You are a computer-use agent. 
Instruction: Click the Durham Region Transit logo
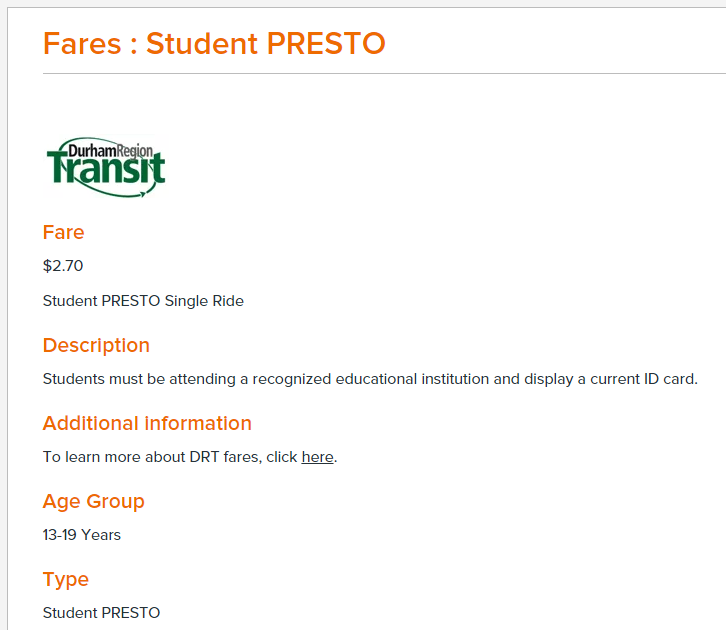[106, 167]
